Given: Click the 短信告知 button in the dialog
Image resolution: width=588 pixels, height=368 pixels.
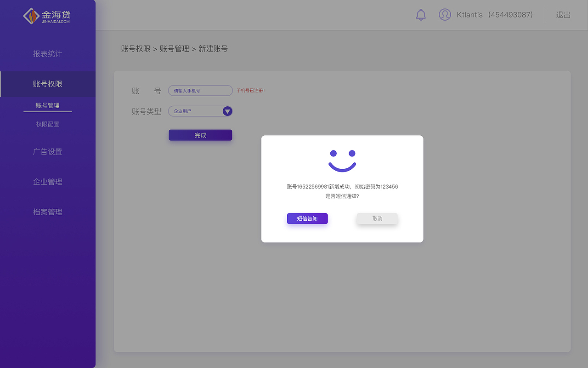Looking at the screenshot, I should click(x=307, y=218).
